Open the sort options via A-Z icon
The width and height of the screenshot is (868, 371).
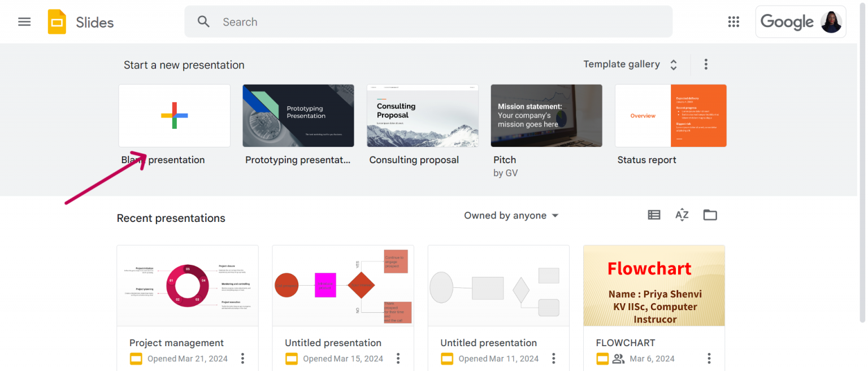(x=682, y=215)
